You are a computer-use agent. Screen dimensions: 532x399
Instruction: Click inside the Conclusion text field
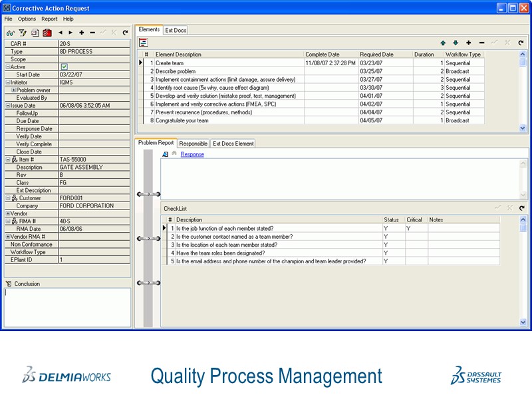coord(66,306)
